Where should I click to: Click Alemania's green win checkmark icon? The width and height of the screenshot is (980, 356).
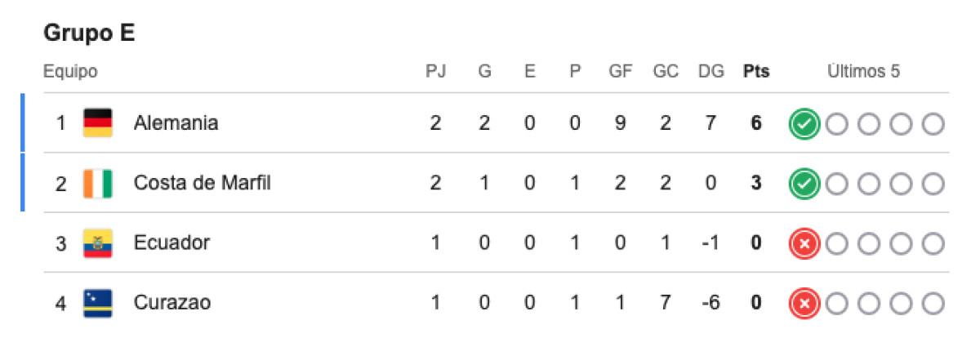tap(804, 124)
